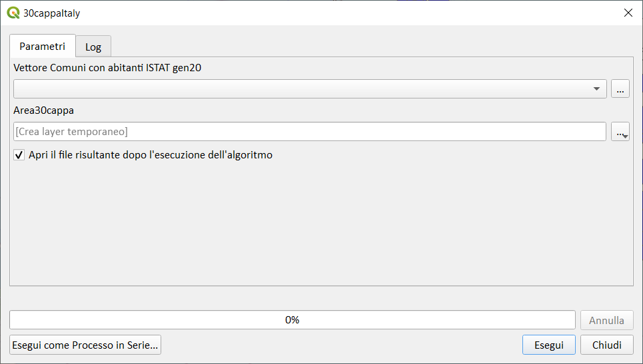Click the Vettore Comuni con abitanti label
The image size is (643, 364).
pos(107,67)
